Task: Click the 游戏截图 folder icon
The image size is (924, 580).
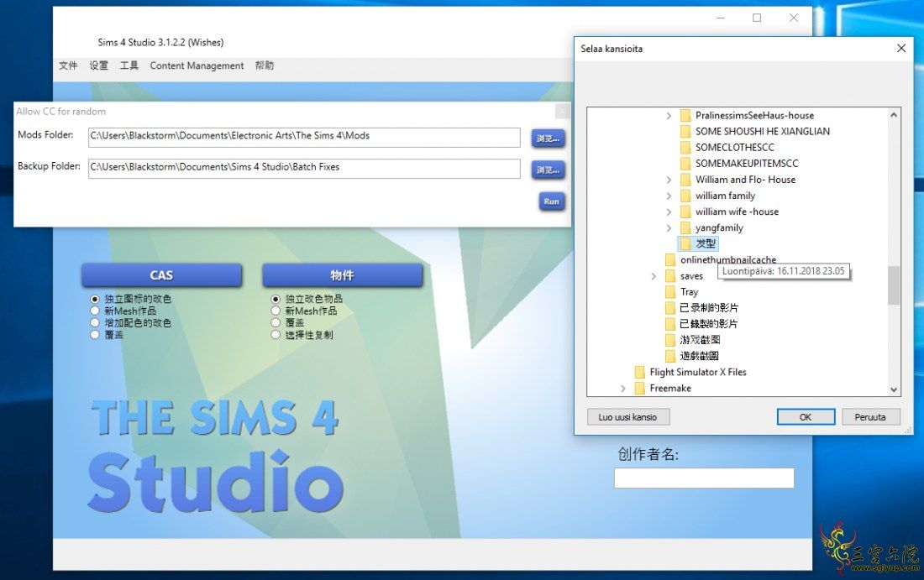Action: pos(670,340)
